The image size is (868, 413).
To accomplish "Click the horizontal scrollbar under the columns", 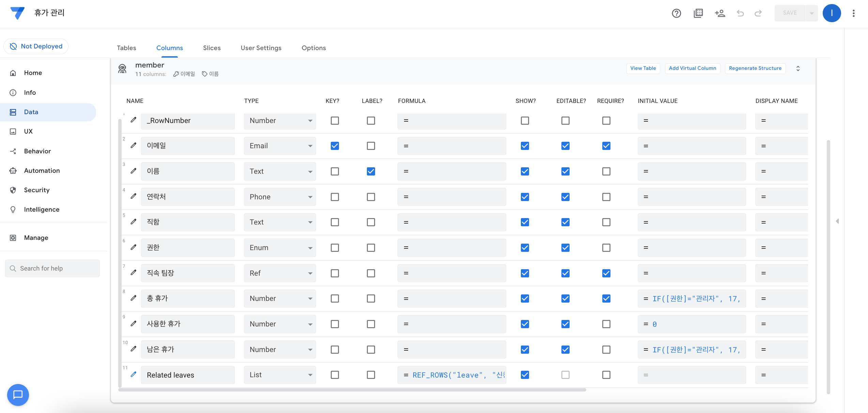I will pos(352,390).
